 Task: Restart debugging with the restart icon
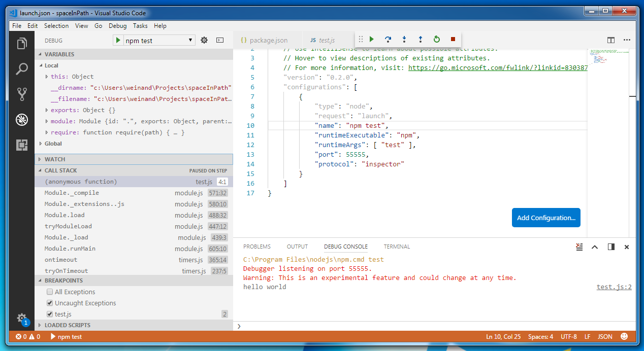pos(436,39)
